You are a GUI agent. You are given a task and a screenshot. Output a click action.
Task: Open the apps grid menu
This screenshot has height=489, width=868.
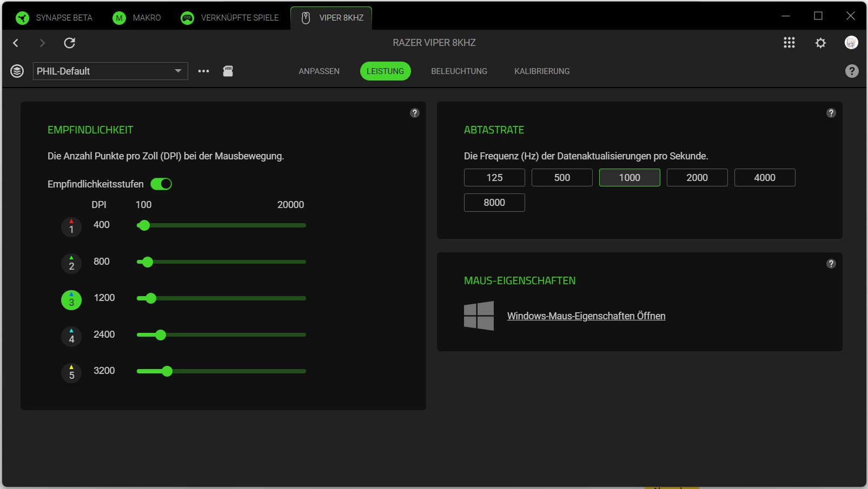pyautogui.click(x=789, y=43)
